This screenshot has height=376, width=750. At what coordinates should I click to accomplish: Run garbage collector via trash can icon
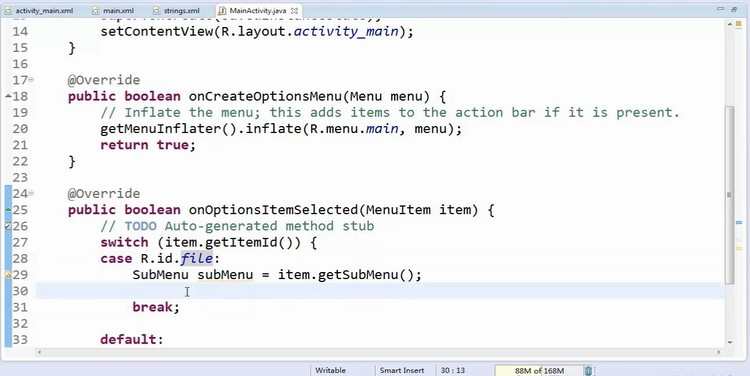[x=588, y=371]
